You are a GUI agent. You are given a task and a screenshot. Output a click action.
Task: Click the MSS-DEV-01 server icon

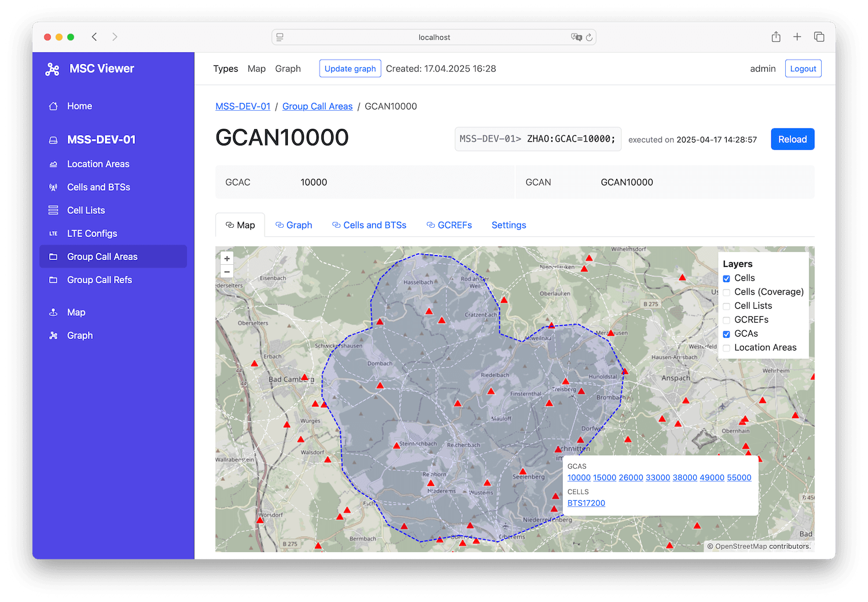click(x=53, y=140)
